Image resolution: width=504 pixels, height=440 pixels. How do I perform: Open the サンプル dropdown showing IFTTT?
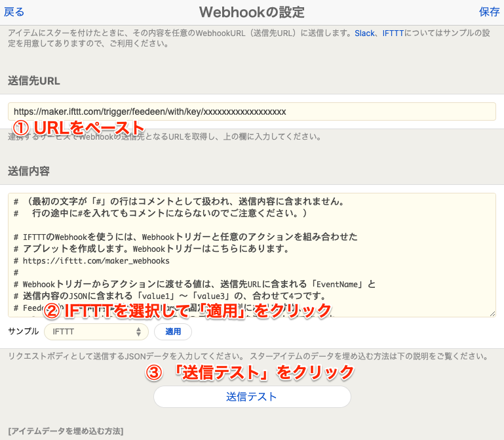click(96, 332)
